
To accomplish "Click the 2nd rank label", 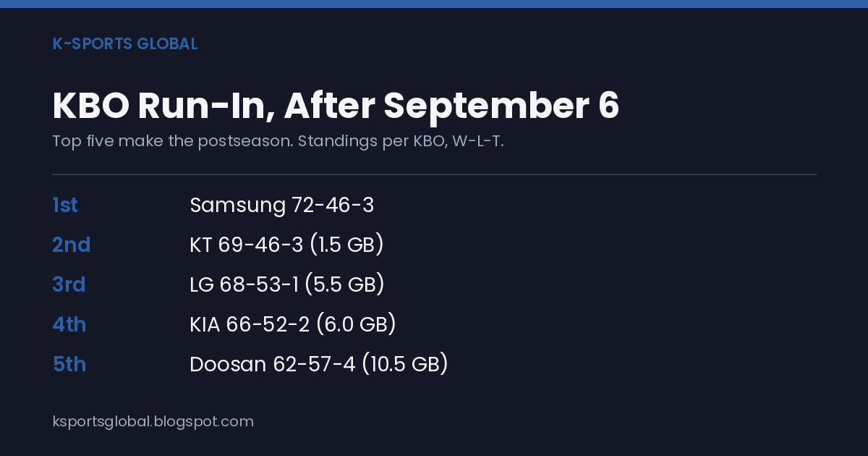I will point(71,245).
